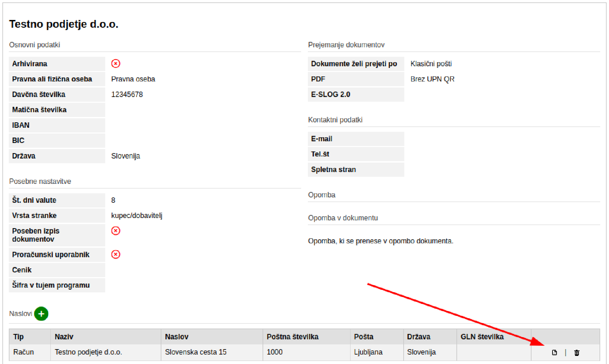This screenshot has width=609, height=364.
Task: Delete the address using the trash icon
Action: (577, 353)
